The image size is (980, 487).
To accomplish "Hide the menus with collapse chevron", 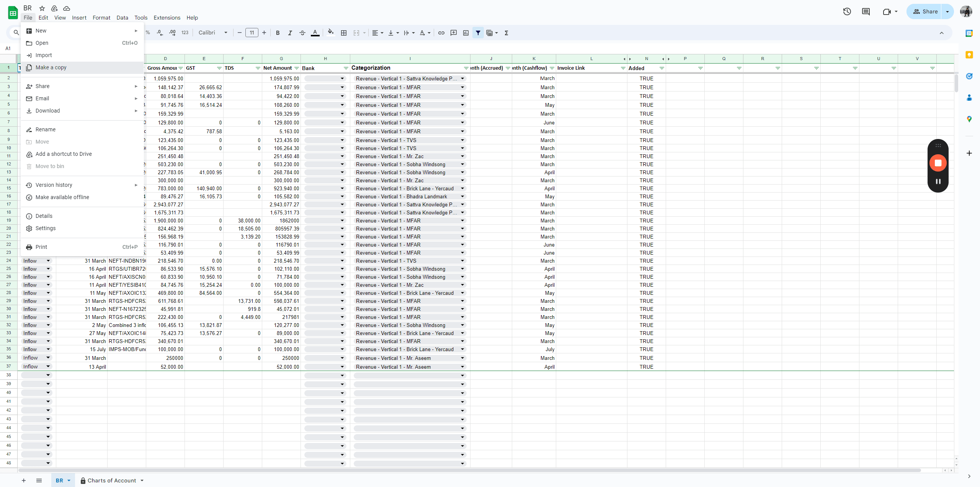I will 941,33.
